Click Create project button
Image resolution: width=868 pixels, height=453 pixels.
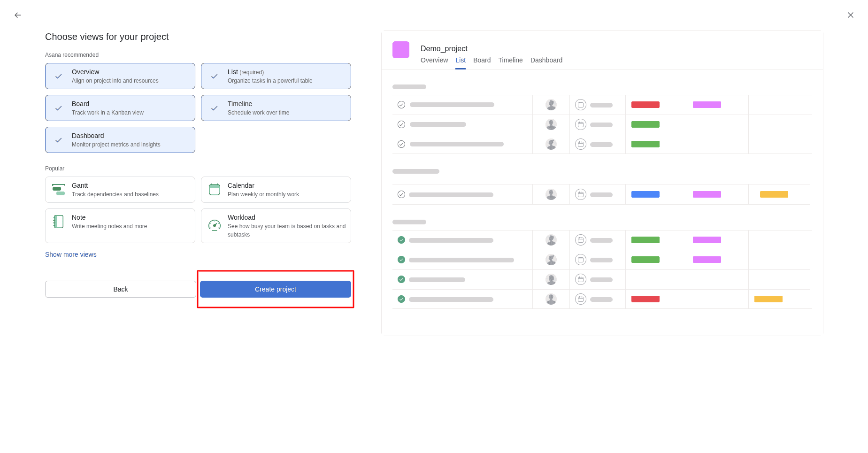click(x=276, y=289)
